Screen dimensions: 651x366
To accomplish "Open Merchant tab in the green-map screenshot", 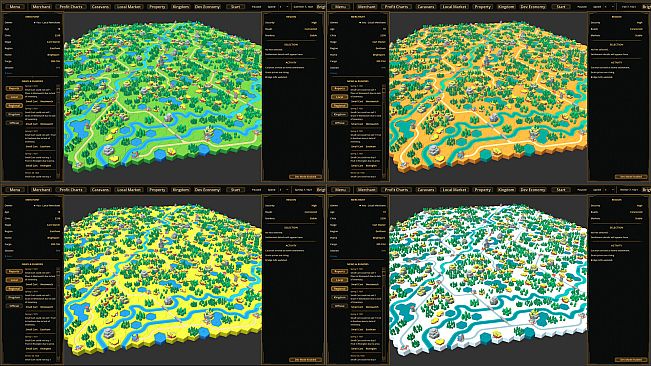I will (x=41, y=7).
